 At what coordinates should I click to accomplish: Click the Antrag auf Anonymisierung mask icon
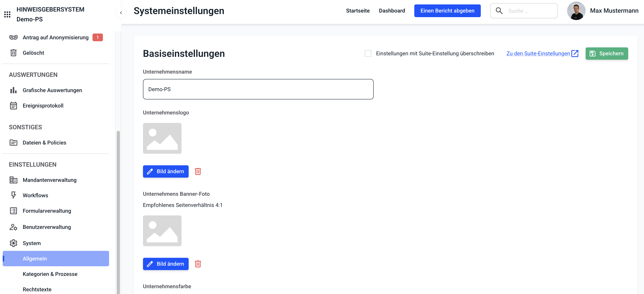point(13,38)
